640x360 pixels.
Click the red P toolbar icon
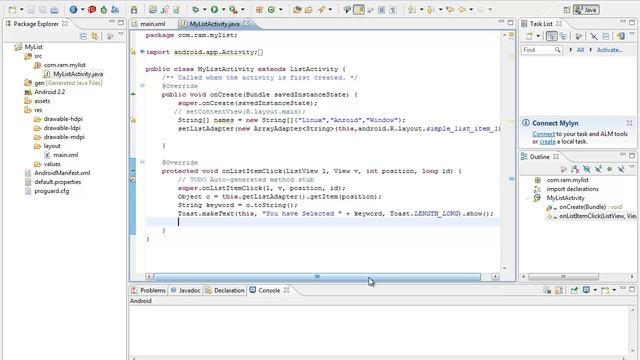pyautogui.click(x=92, y=9)
